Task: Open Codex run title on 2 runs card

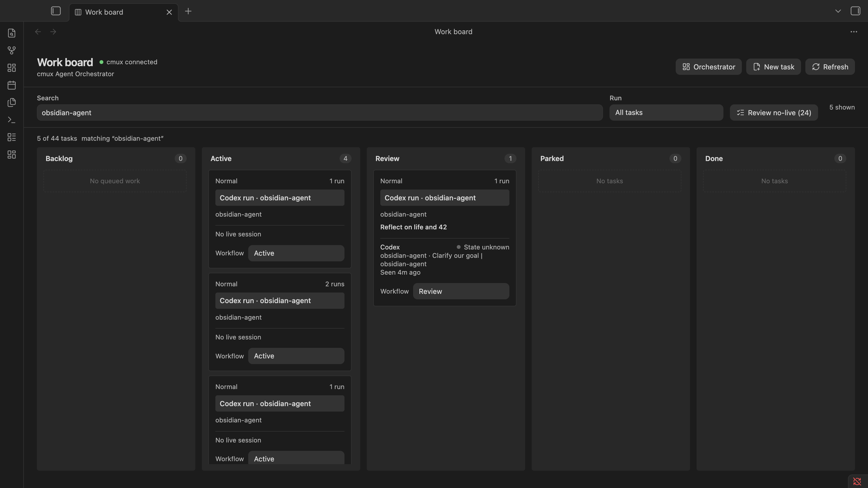Action: pos(280,300)
